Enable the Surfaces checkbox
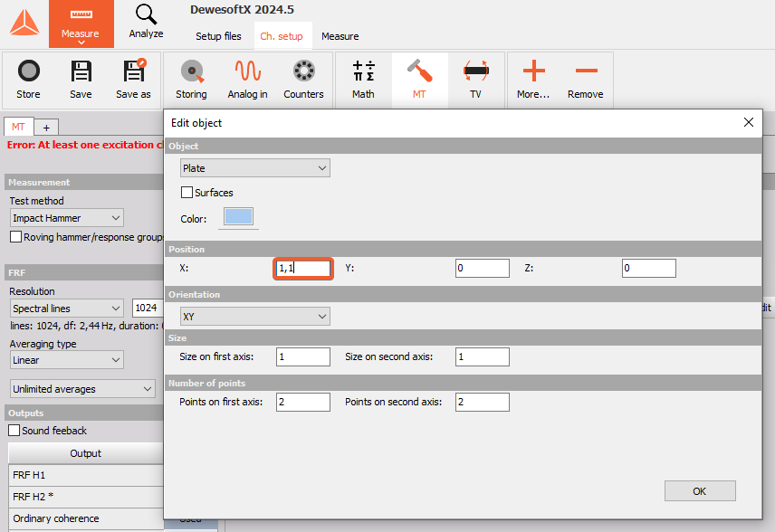Image resolution: width=775 pixels, height=532 pixels. pyautogui.click(x=187, y=193)
